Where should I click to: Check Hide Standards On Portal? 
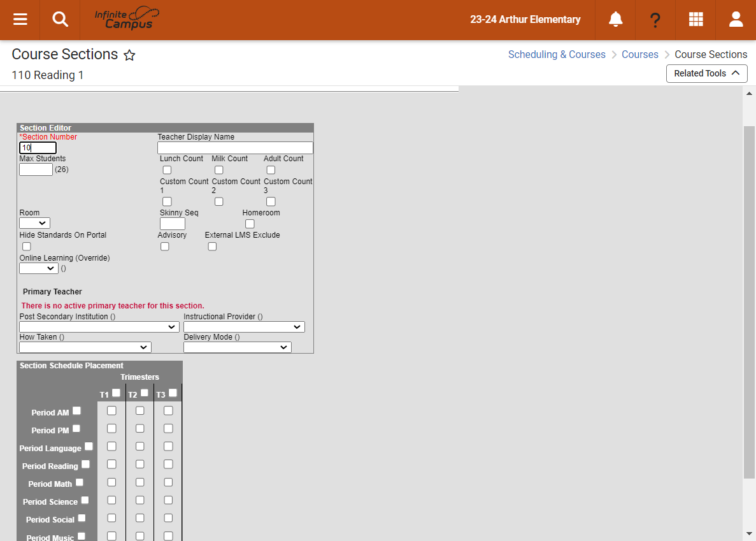tap(27, 247)
